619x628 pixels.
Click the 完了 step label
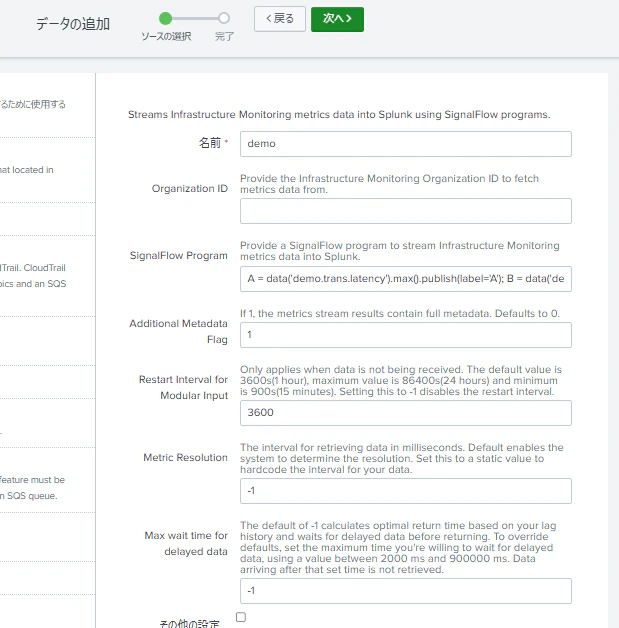224,36
